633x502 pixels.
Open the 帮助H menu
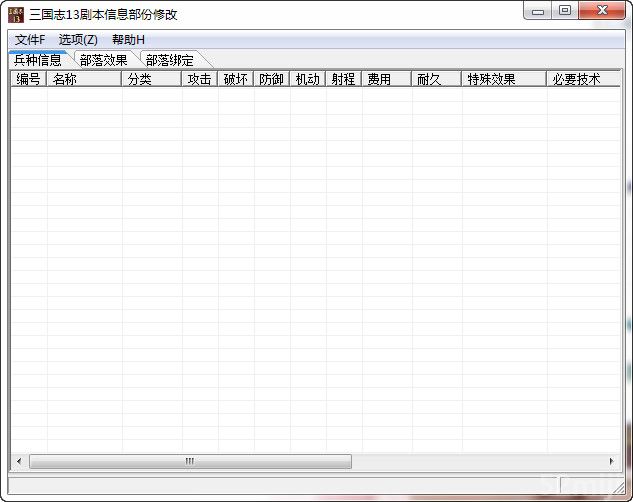[x=128, y=39]
